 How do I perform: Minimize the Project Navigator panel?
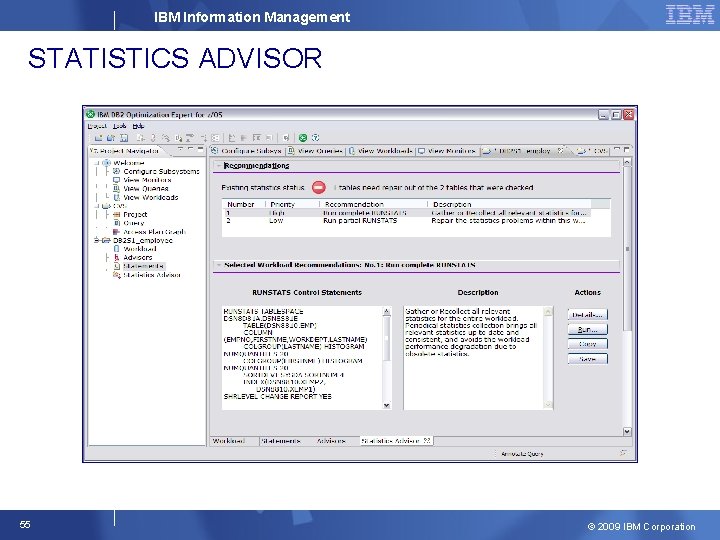pyautogui.click(x=190, y=150)
